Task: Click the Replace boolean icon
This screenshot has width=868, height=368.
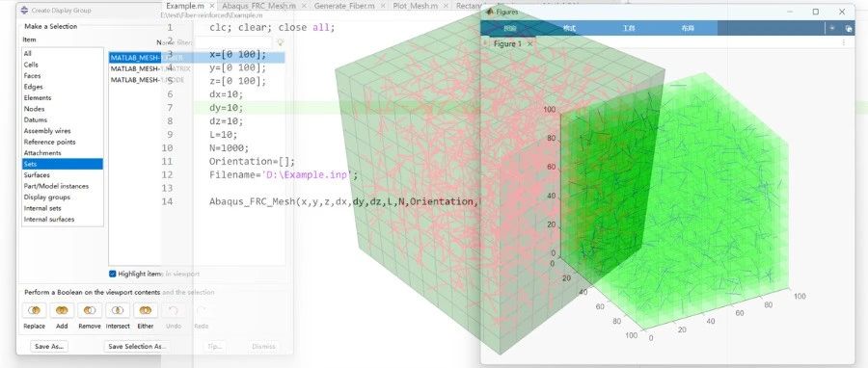Action: 35,310
